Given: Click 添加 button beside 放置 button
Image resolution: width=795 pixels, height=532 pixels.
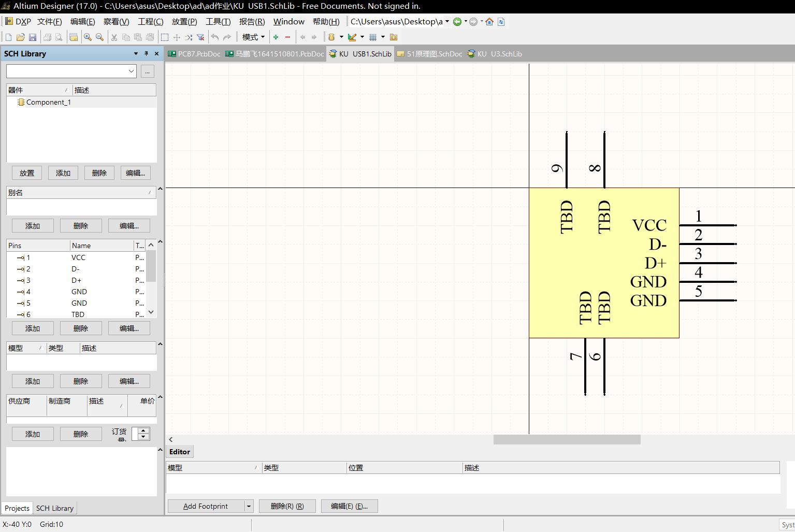Looking at the screenshot, I should [x=63, y=173].
